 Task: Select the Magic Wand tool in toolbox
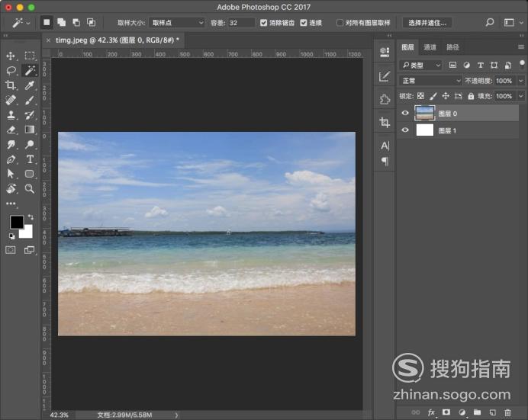pyautogui.click(x=30, y=71)
